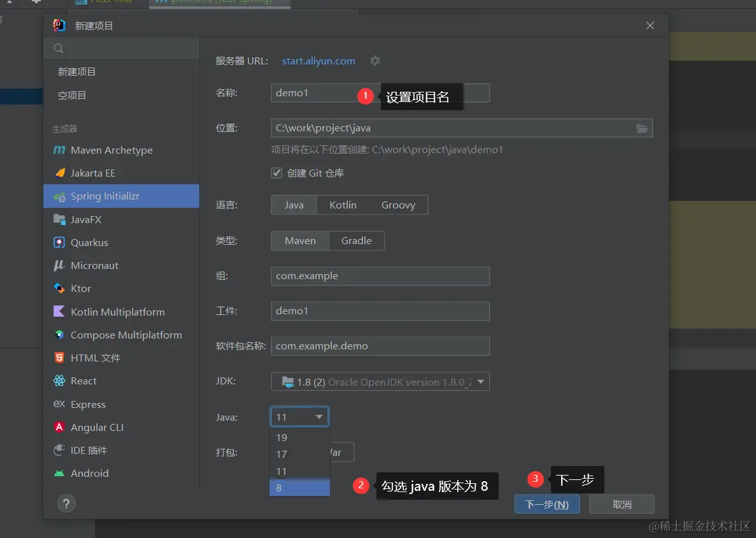The width and height of the screenshot is (756, 538).
Task: Click the 软件包名称 package name field
Action: coord(380,346)
